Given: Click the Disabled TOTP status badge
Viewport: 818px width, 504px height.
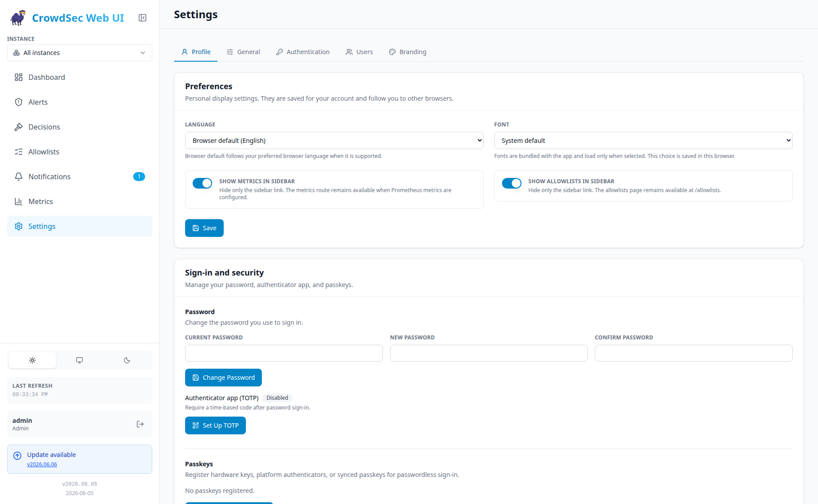Looking at the screenshot, I should pos(277,398).
